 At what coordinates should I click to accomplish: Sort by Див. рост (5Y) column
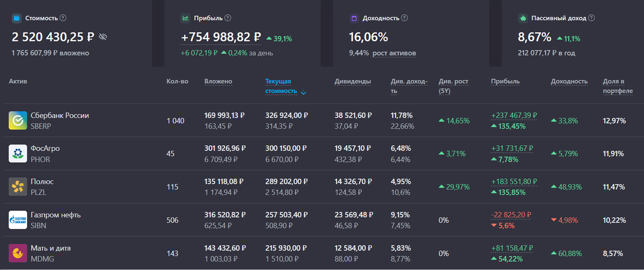453,86
